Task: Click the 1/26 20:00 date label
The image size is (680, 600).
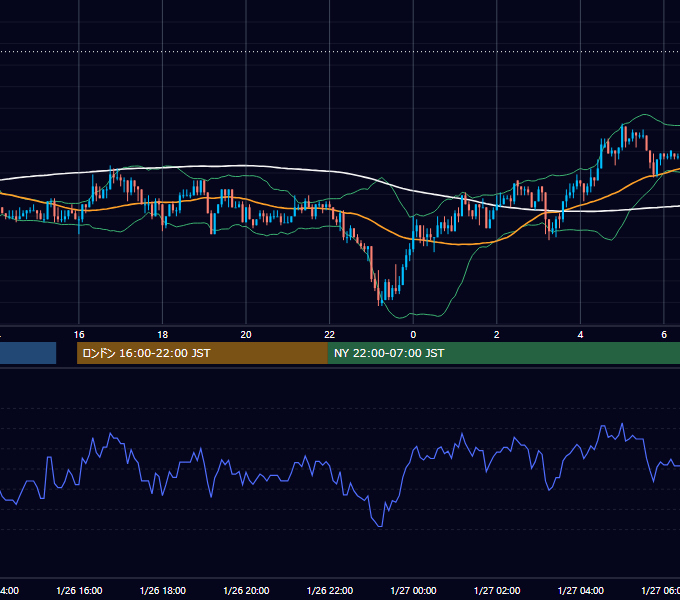Action: 246,590
